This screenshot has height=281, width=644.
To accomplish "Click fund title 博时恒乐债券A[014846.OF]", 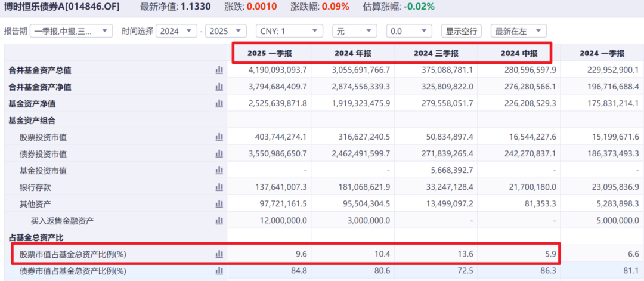I will click(x=62, y=7).
